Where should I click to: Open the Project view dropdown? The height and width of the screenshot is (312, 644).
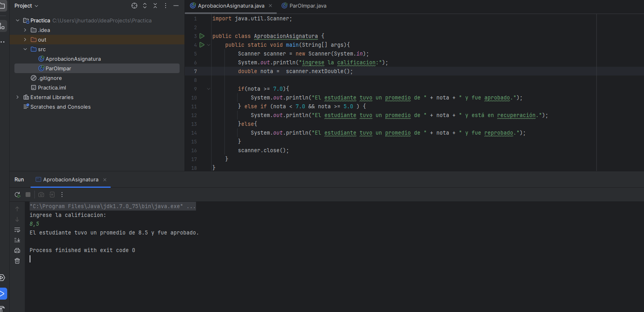tap(26, 6)
